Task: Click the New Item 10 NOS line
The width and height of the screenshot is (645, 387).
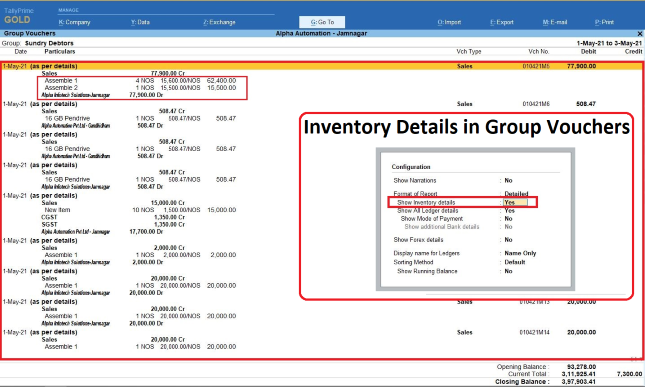Action: point(140,210)
